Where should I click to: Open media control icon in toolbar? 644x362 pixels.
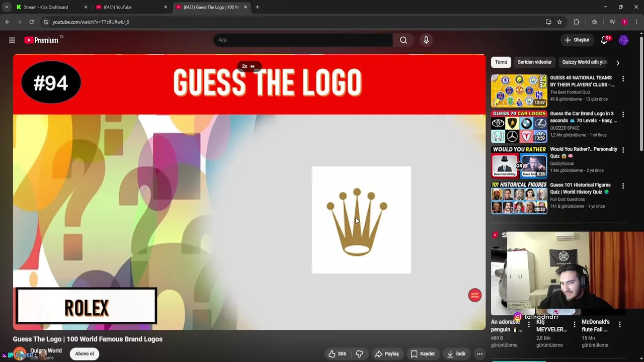[x=612, y=22]
